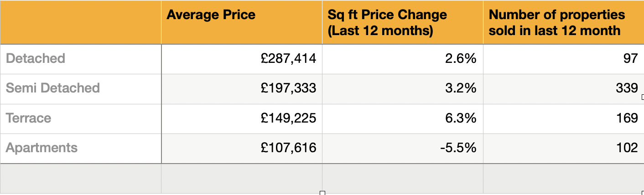
Task: Click the 169 Terrace sold cell
Action: coord(563,118)
